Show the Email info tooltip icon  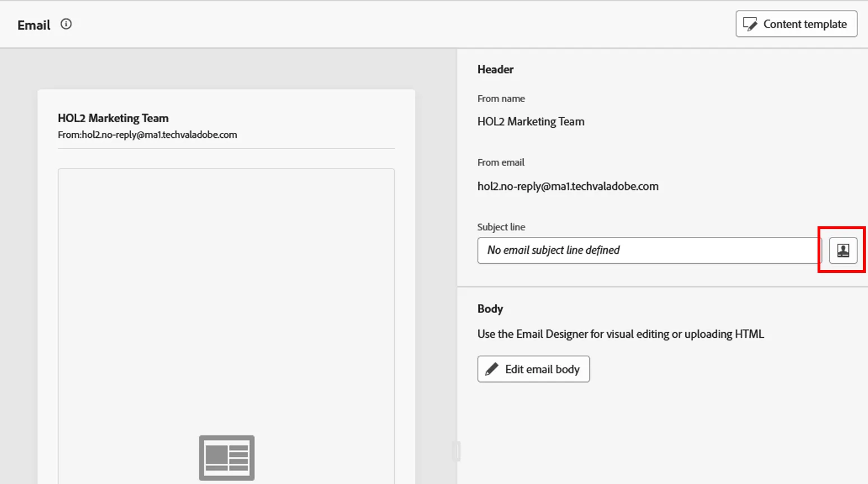pos(66,24)
